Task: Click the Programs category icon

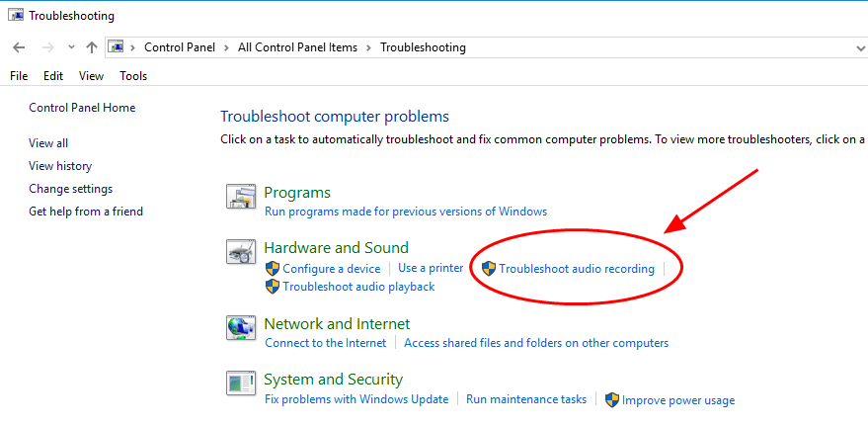Action: click(x=241, y=197)
